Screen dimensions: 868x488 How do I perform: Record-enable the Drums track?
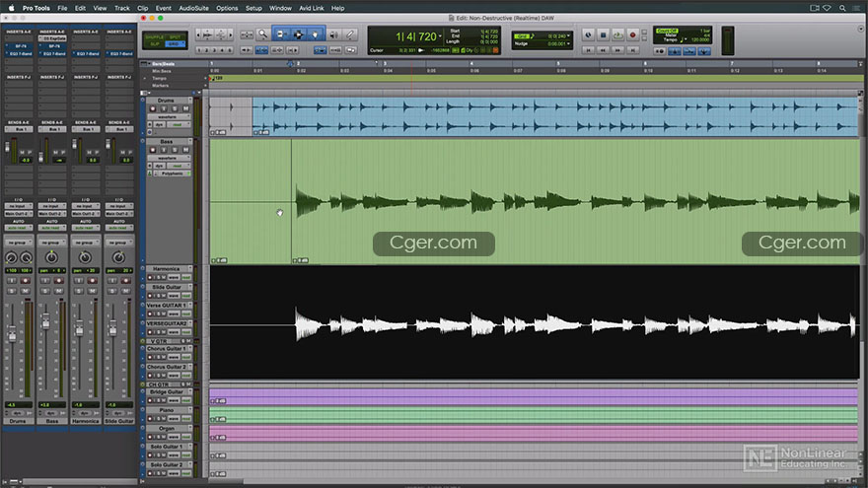pyautogui.click(x=153, y=109)
